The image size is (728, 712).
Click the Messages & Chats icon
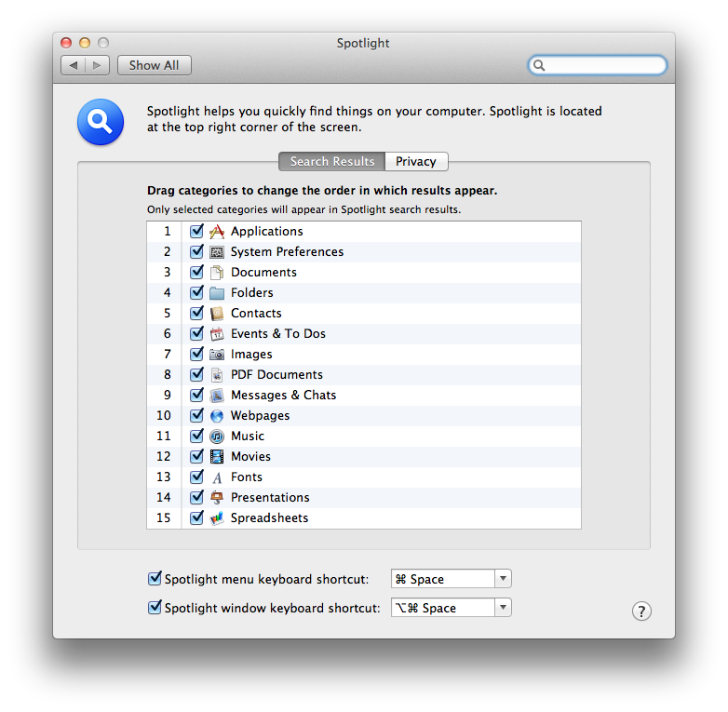tap(217, 396)
